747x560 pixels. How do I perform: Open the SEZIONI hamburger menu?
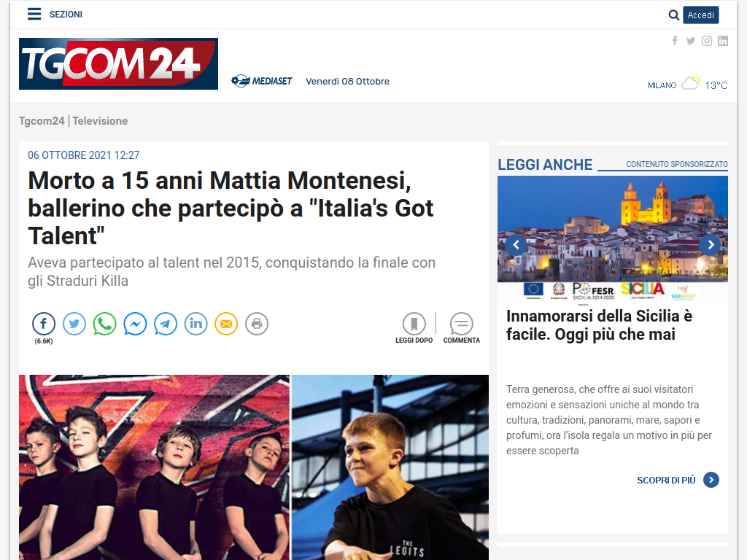tap(34, 15)
